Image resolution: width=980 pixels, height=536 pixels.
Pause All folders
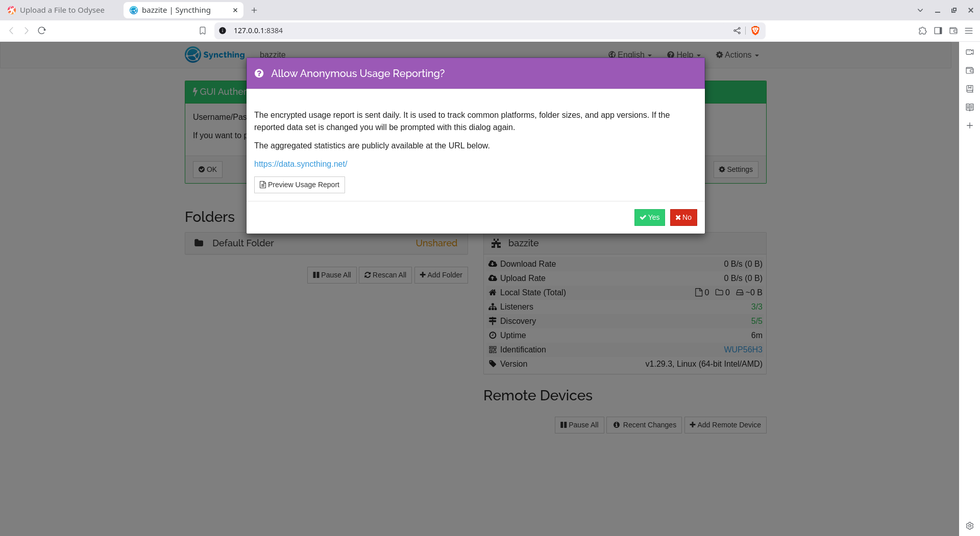pos(332,275)
